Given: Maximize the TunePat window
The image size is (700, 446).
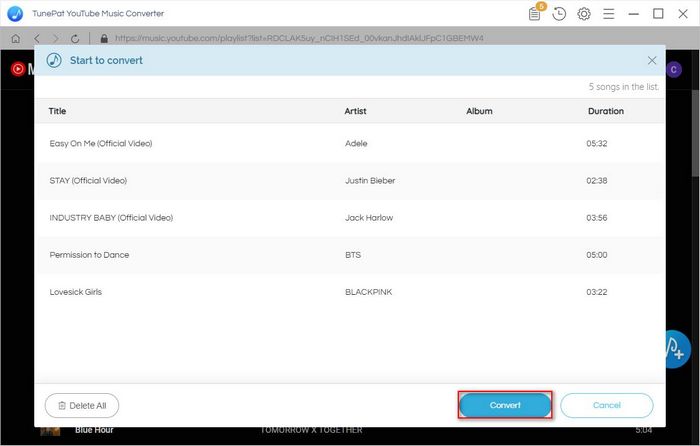Looking at the screenshot, I should tap(658, 14).
